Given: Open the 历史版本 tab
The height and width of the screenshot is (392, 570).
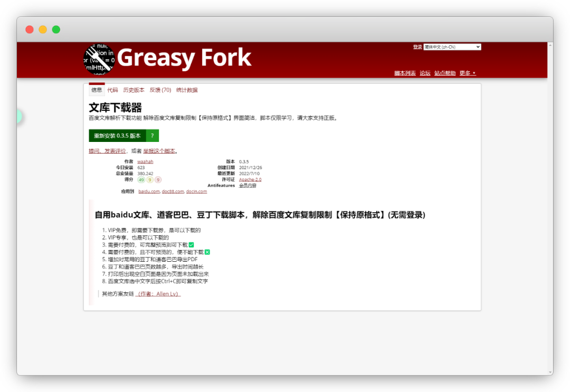Looking at the screenshot, I should (x=134, y=90).
